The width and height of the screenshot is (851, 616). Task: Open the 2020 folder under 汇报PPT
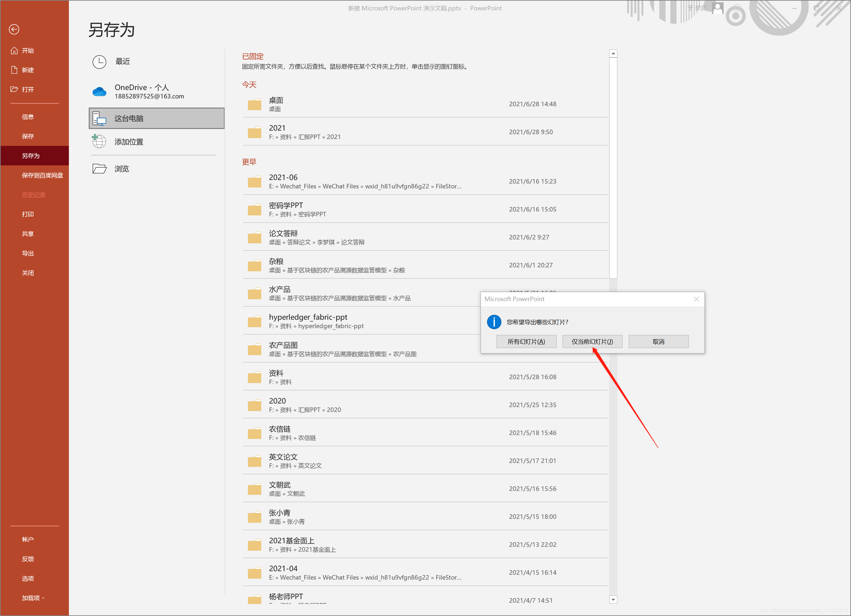pyautogui.click(x=426, y=405)
